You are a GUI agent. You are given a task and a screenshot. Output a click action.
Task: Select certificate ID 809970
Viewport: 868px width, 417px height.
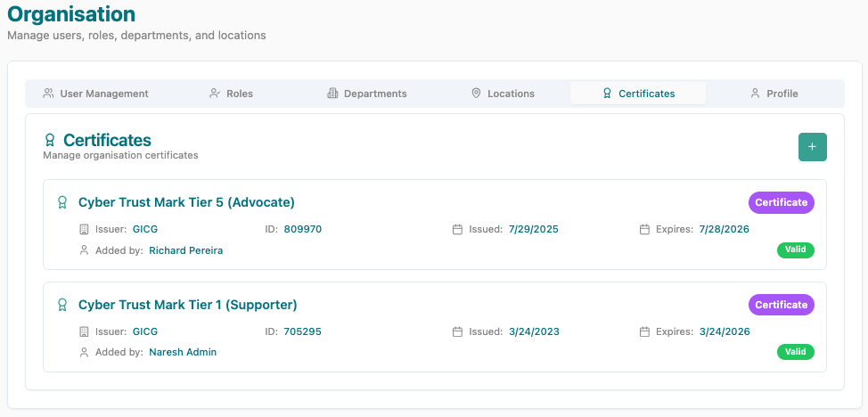pyautogui.click(x=303, y=229)
